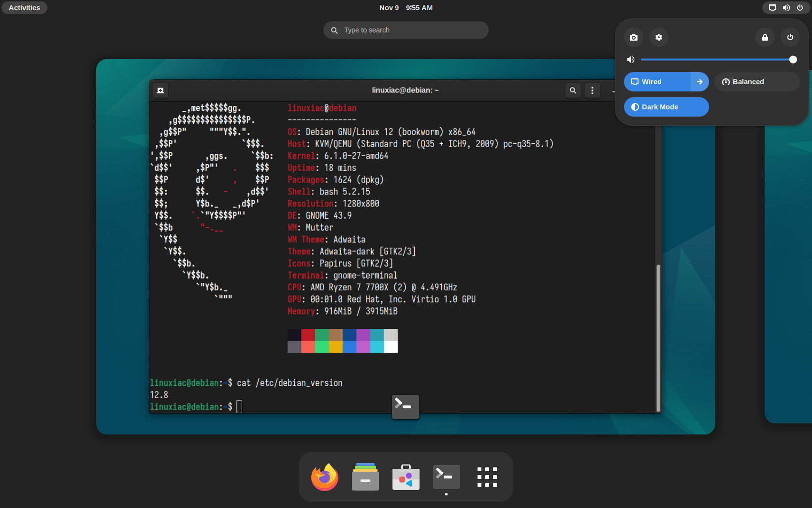Select the terminal window thumbnail
The image size is (812, 508).
[x=406, y=247]
